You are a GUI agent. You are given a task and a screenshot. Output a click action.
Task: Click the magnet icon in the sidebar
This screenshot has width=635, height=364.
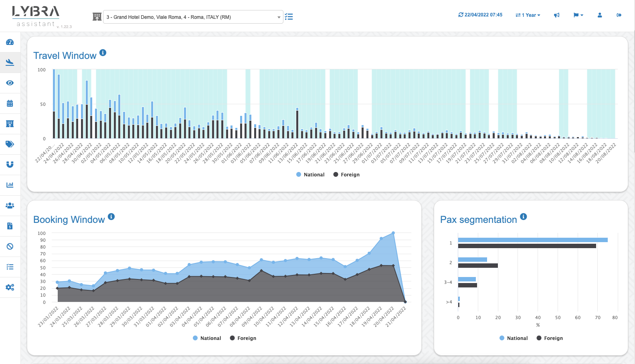pos(10,164)
